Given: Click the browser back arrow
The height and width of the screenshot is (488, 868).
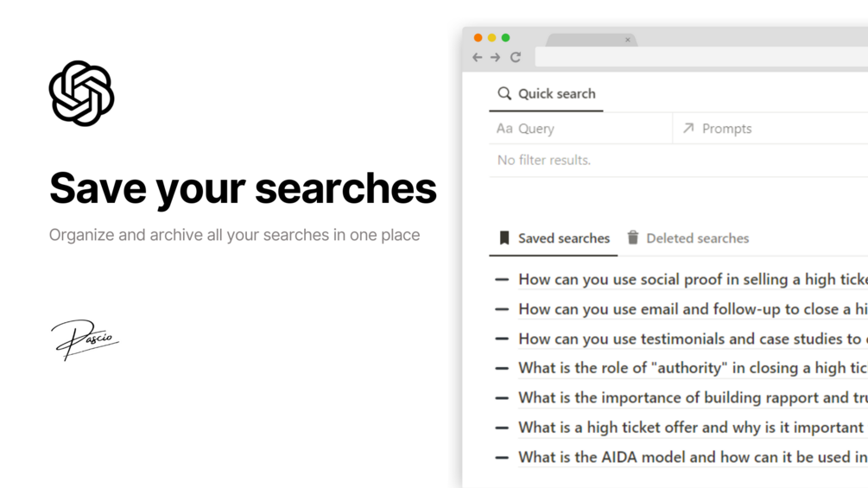Looking at the screenshot, I should (477, 57).
